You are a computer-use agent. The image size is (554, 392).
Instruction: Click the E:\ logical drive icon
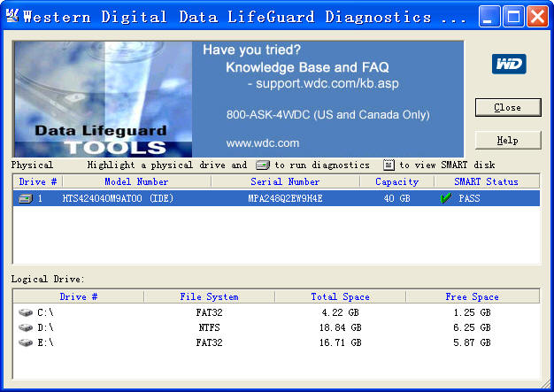click(x=25, y=342)
